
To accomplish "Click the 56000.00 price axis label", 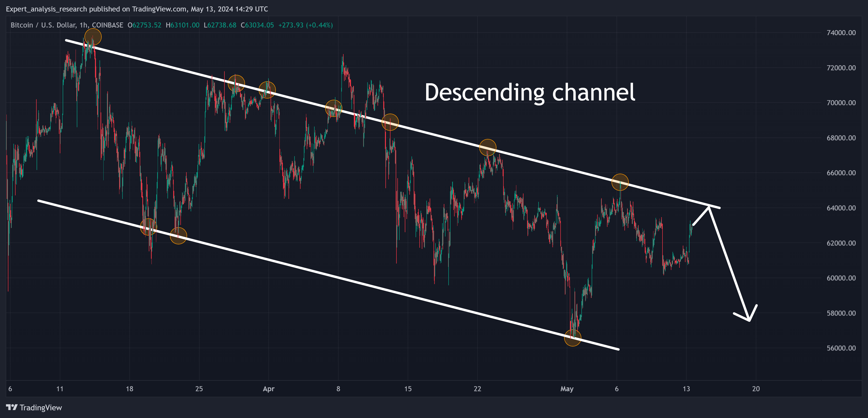I will (841, 348).
